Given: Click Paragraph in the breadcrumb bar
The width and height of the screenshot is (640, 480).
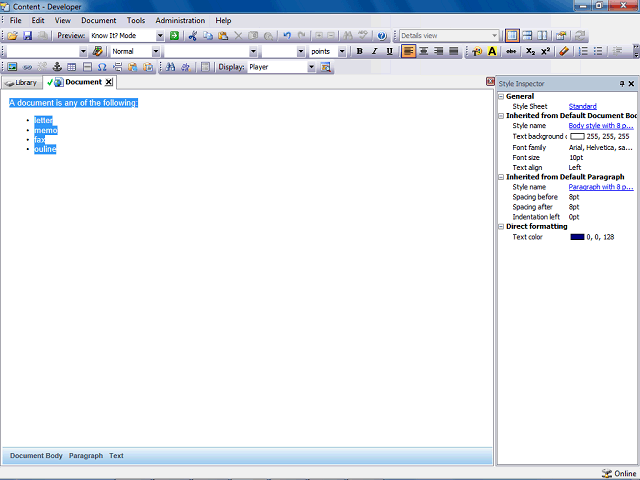Looking at the screenshot, I should click(x=86, y=456).
